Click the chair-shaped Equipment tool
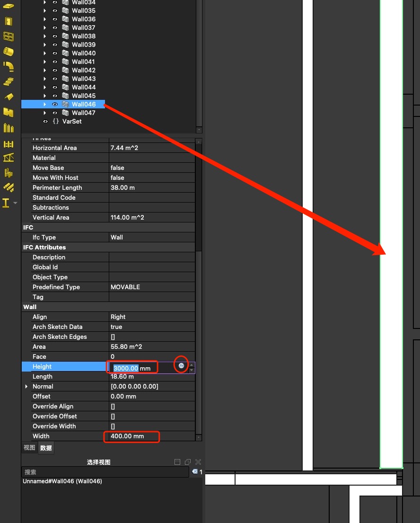The image size is (420, 523). coord(9,173)
